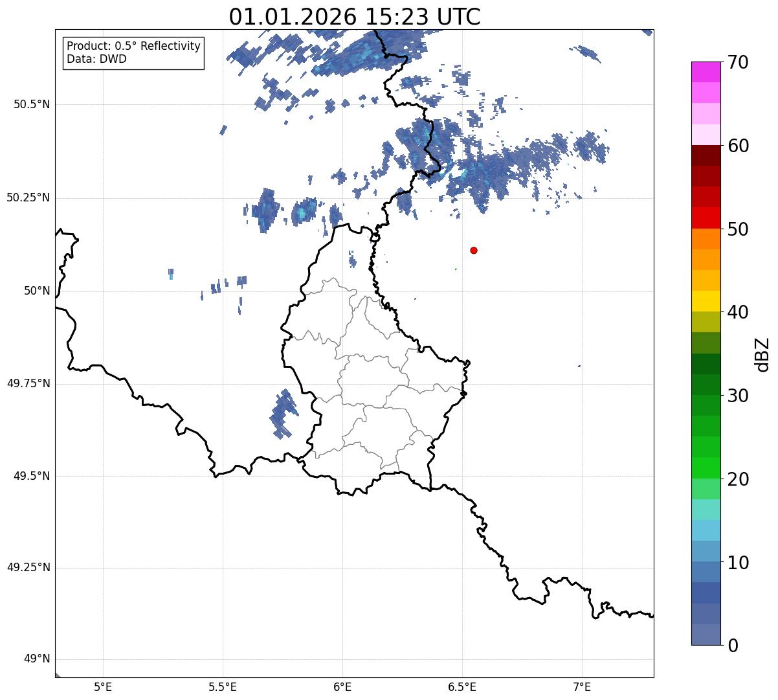This screenshot has height=700, width=778.
Task: Click the 30 dBZ colorbar tick label
Action: [x=738, y=396]
